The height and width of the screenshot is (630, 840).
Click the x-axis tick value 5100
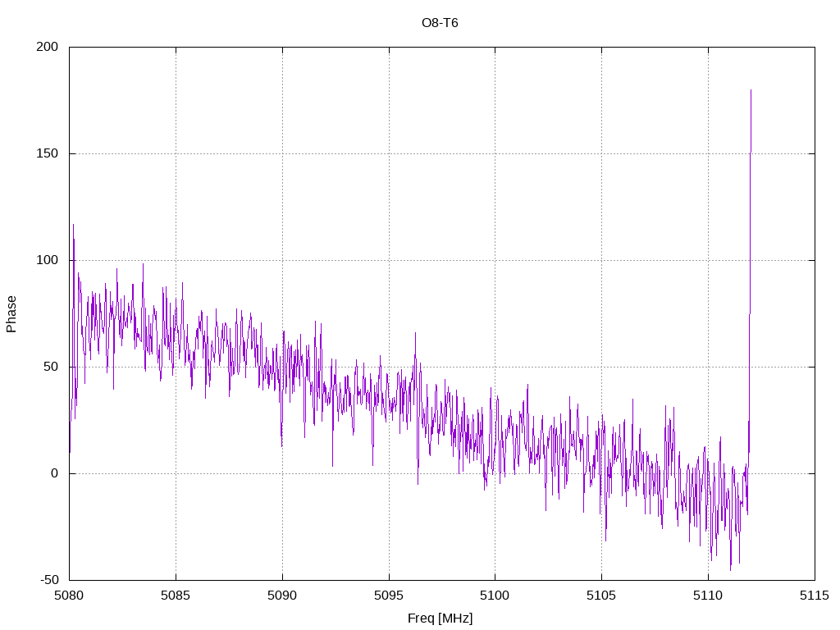click(495, 596)
